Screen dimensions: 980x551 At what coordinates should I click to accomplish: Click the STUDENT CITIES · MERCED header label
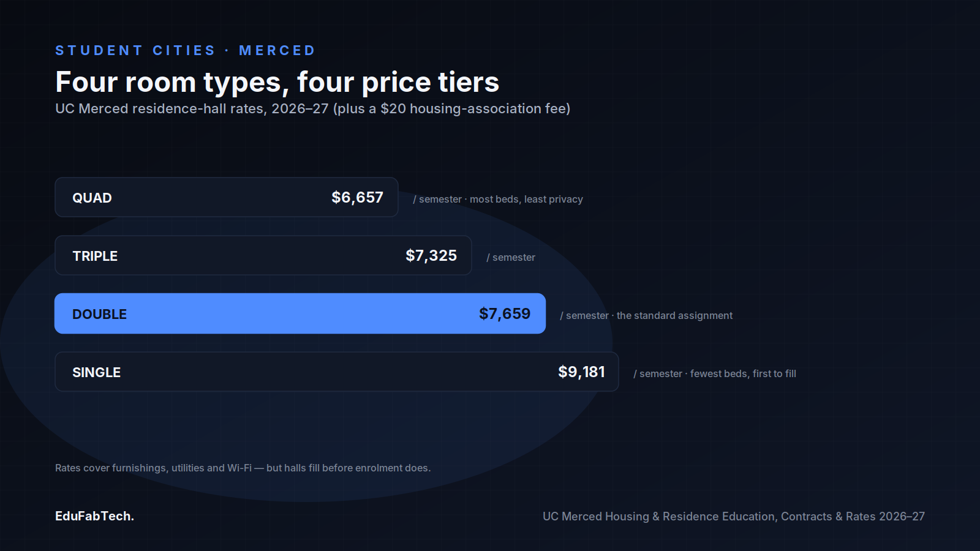pos(185,50)
